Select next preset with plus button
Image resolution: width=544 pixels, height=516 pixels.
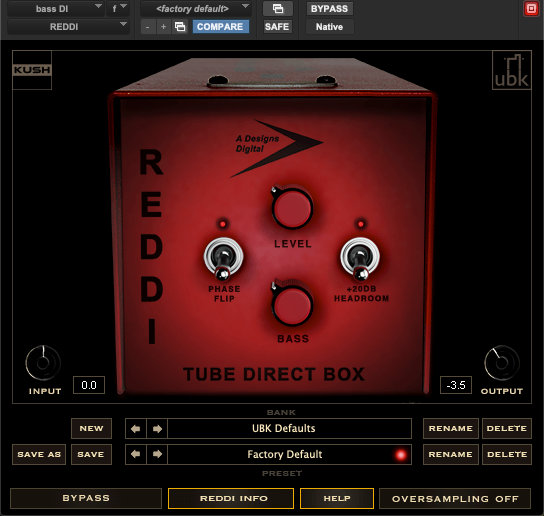(163, 27)
